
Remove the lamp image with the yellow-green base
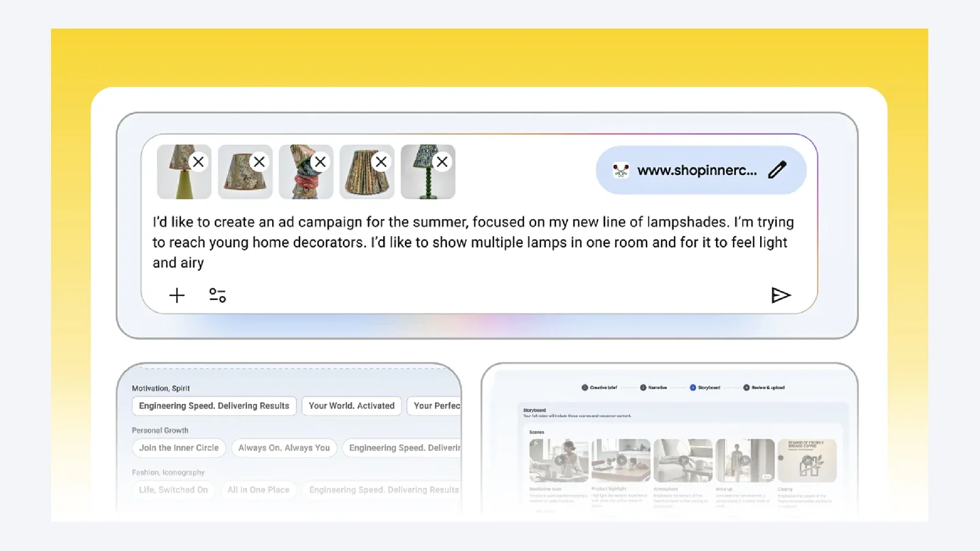pos(198,162)
